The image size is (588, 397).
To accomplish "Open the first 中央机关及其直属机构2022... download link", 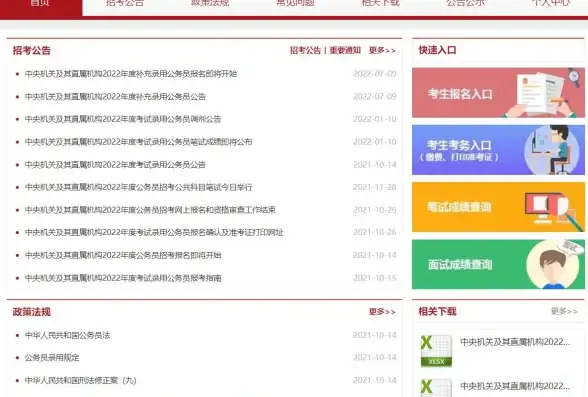I will (515, 342).
